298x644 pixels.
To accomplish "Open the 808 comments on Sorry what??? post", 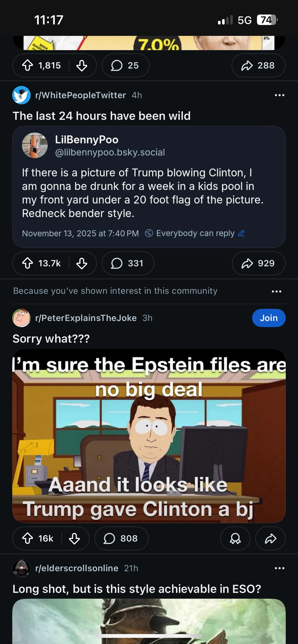I will click(x=121, y=538).
